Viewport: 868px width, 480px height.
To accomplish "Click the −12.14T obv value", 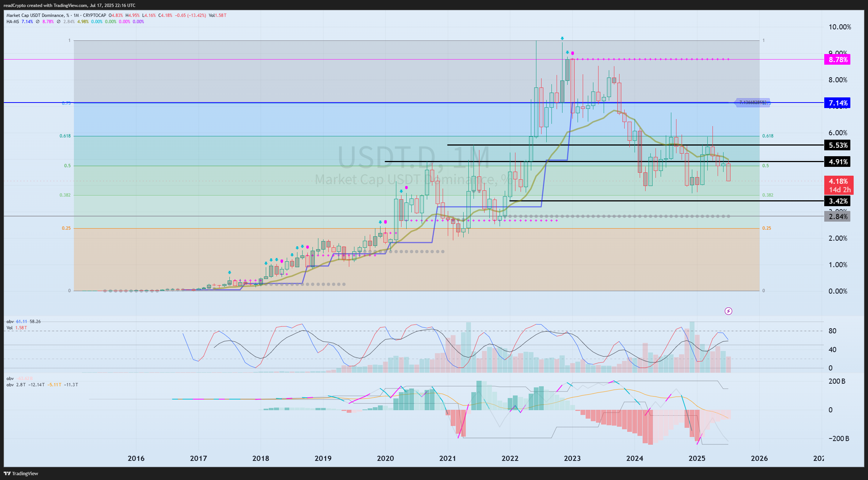I will 37,385.
